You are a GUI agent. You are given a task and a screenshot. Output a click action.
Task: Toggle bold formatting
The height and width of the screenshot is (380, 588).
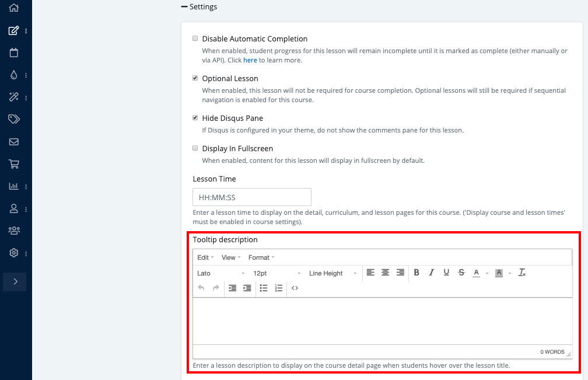click(x=416, y=273)
